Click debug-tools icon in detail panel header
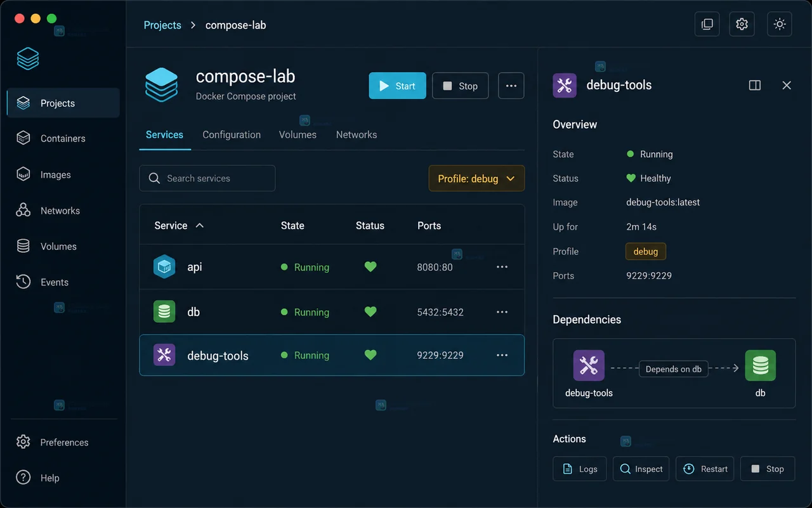 point(565,86)
